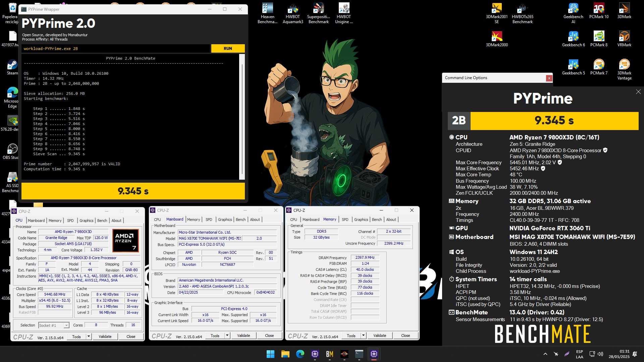Viewport: 644px width, 362px height.
Task: Click network icon in system tray
Action: coord(592,354)
